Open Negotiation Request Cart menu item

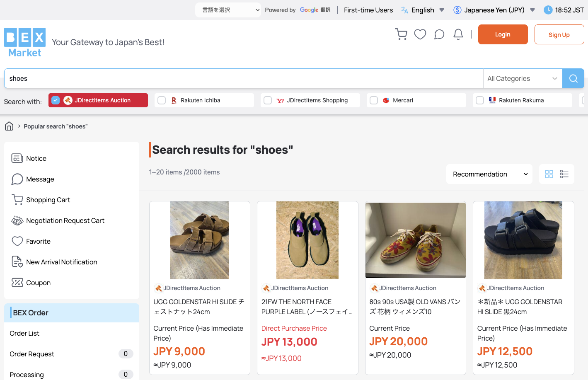click(x=65, y=220)
